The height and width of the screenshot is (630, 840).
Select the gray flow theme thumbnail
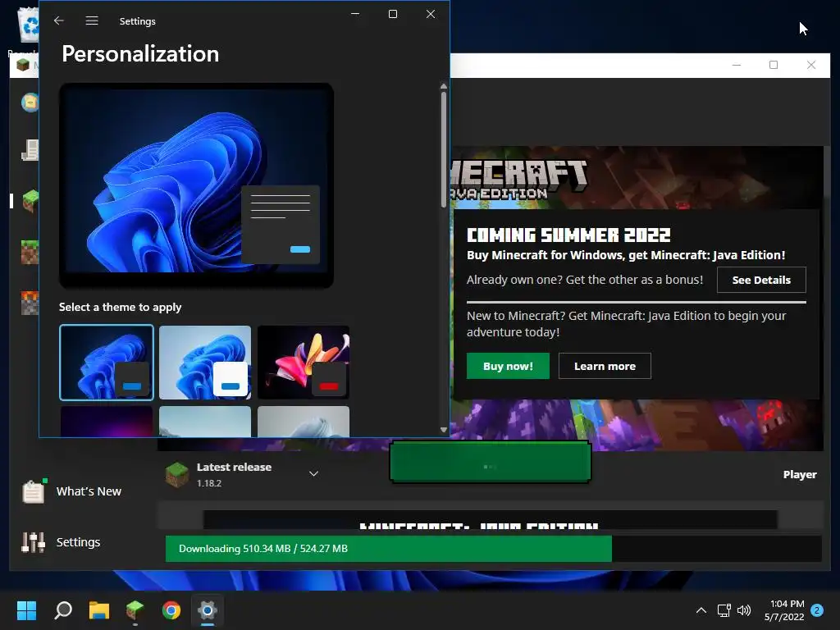click(x=304, y=421)
